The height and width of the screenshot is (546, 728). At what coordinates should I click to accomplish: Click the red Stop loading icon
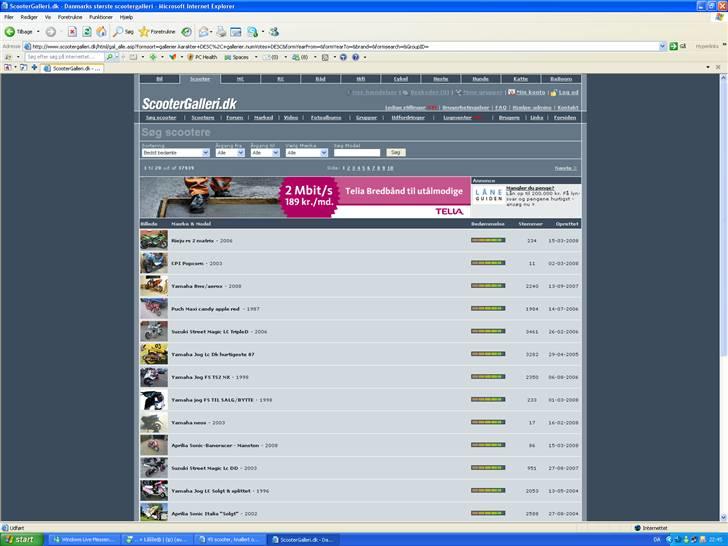point(72,32)
